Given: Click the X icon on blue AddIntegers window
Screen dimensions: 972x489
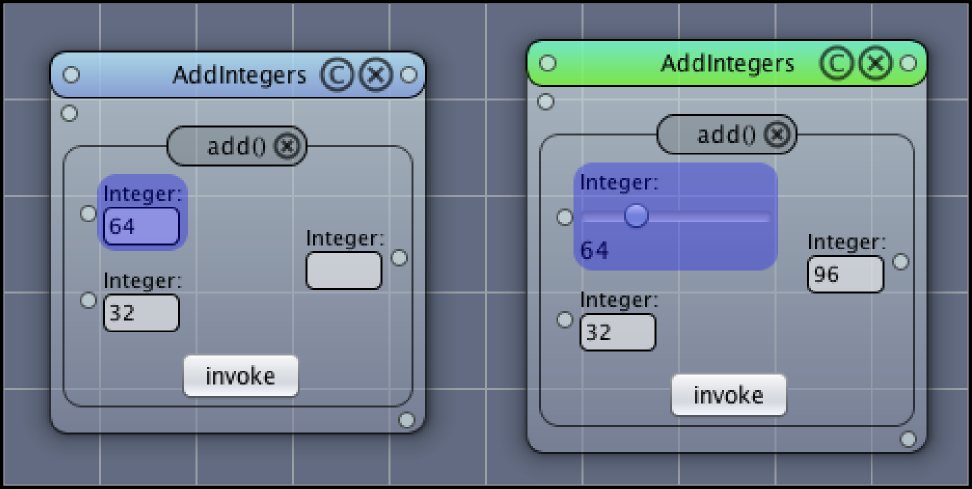Looking at the screenshot, I should (376, 75).
